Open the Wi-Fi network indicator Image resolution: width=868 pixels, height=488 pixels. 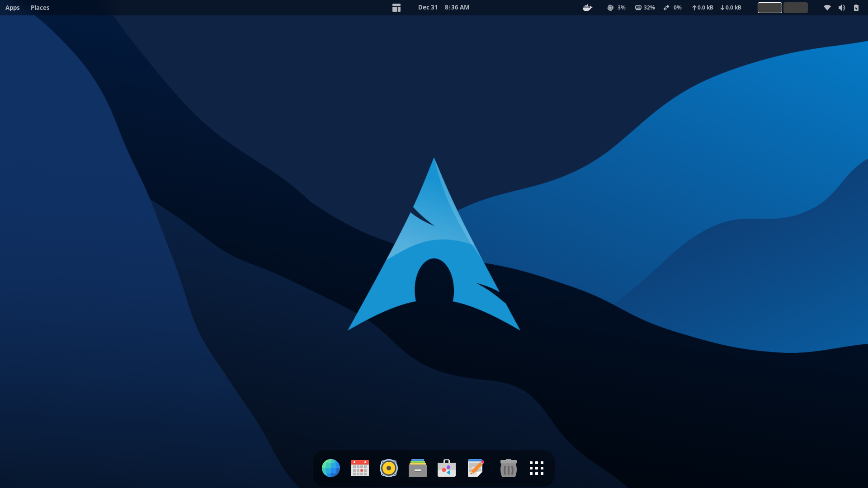827,8
